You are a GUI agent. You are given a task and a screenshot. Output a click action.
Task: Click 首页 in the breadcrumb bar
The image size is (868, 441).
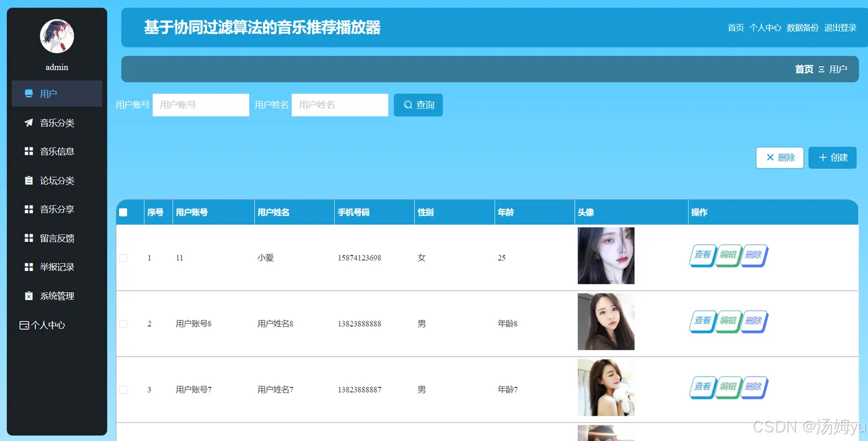click(x=804, y=69)
